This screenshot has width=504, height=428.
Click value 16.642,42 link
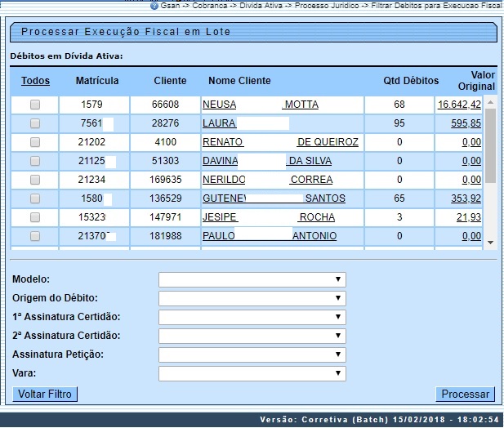coord(459,105)
